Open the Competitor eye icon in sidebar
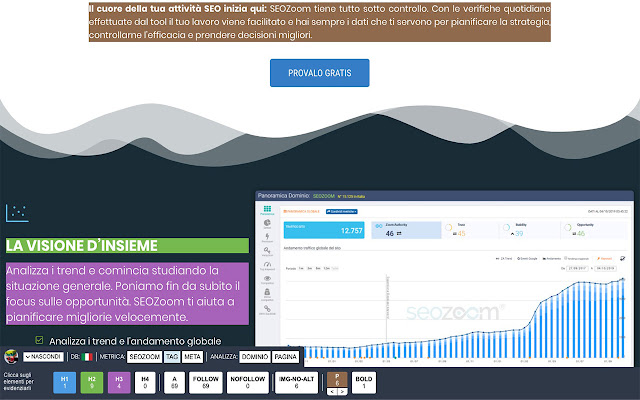Image resolution: width=640 pixels, height=400 pixels. tap(267, 279)
